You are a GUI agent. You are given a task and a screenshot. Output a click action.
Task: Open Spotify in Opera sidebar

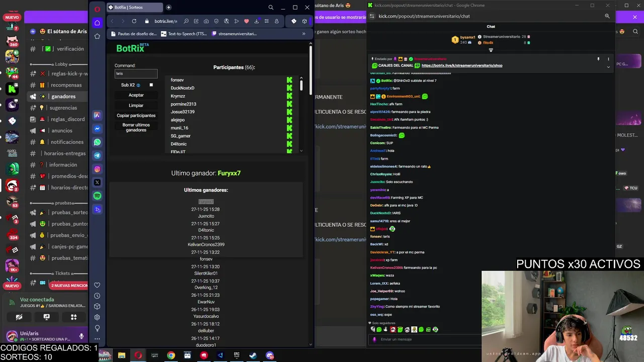[x=97, y=196]
